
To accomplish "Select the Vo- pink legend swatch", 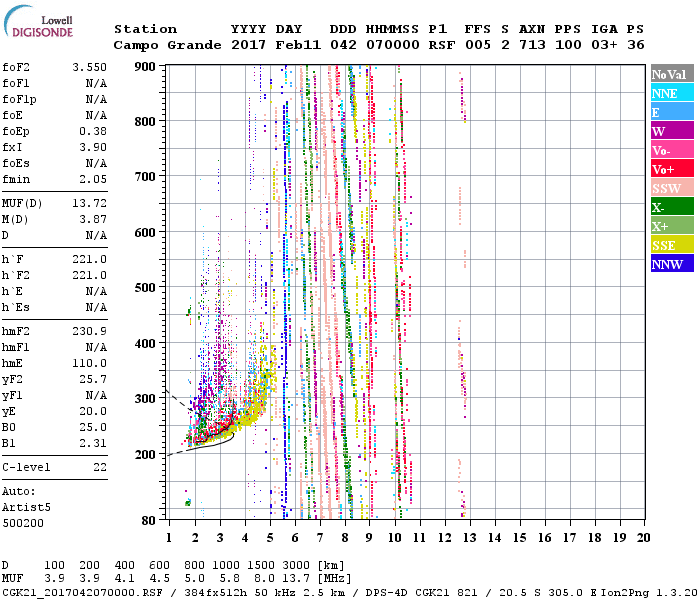I will point(672,150).
